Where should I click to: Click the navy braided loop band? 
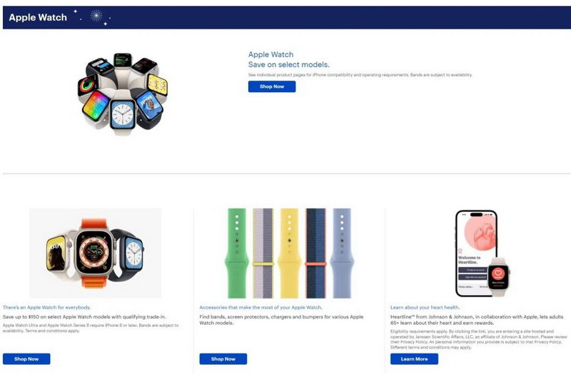click(x=315, y=253)
